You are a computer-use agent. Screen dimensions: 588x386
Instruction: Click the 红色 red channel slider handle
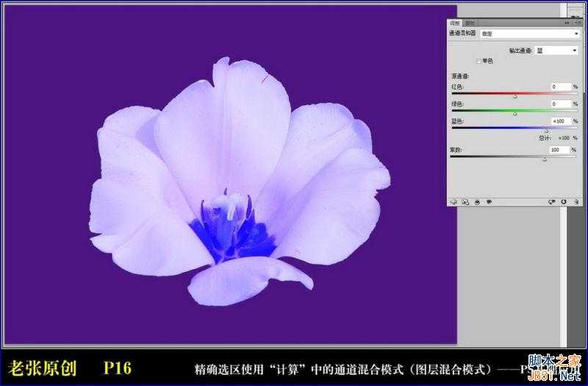514,96
